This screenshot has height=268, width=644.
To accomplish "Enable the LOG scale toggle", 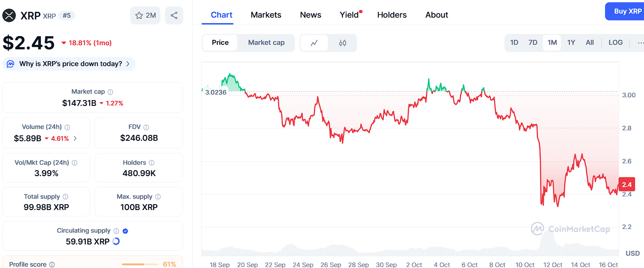I will 615,43.
